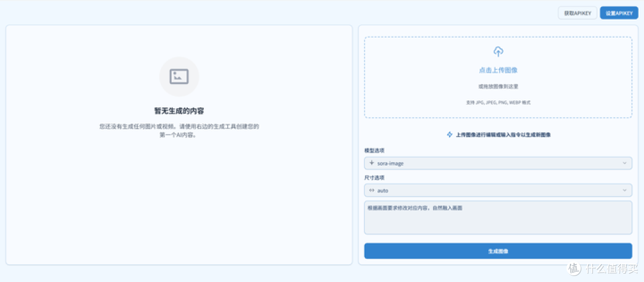The height and width of the screenshot is (282, 644).
Task: Click the supported formats JPG, JPEG, PNG, WEBP text
Action: click(498, 103)
